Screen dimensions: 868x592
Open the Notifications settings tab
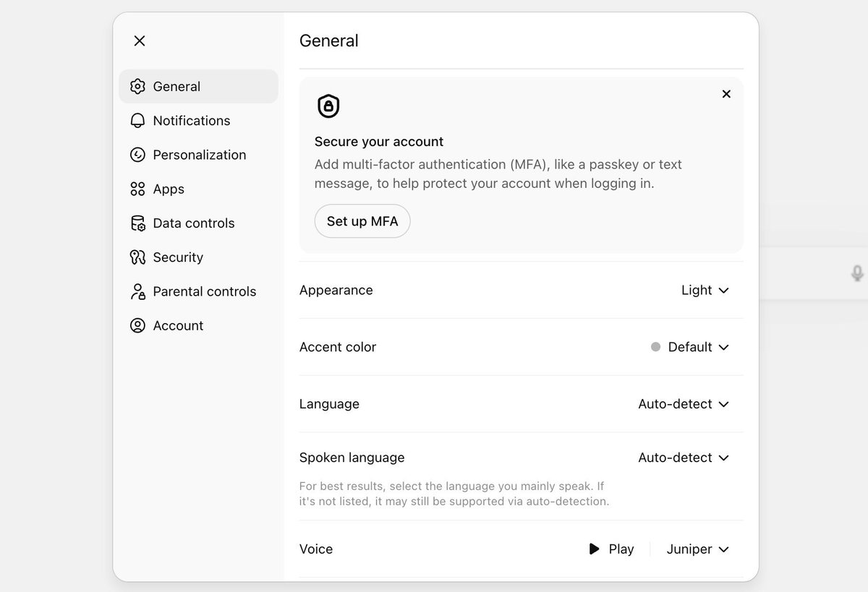pos(198,121)
